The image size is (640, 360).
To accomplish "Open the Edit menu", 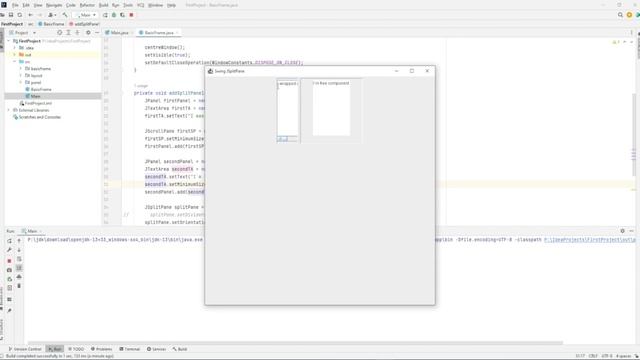I will [x=26, y=5].
